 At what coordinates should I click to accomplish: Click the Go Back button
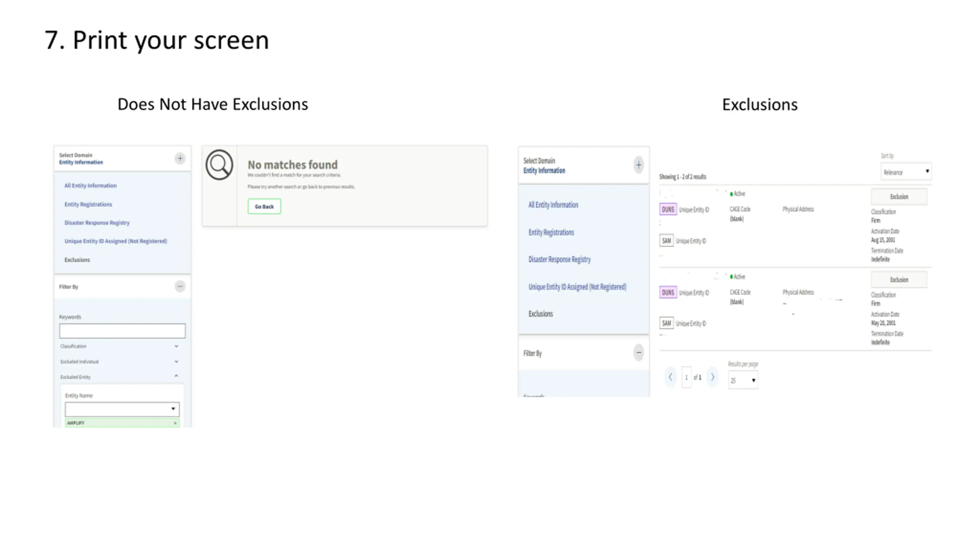264,206
